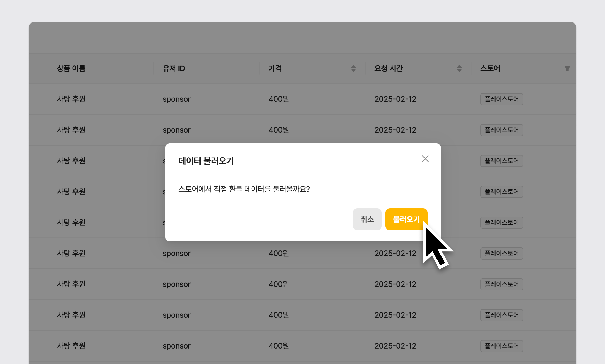The image size is (605, 364).
Task: Click sponsor user ID in the first row
Action: [x=176, y=99]
